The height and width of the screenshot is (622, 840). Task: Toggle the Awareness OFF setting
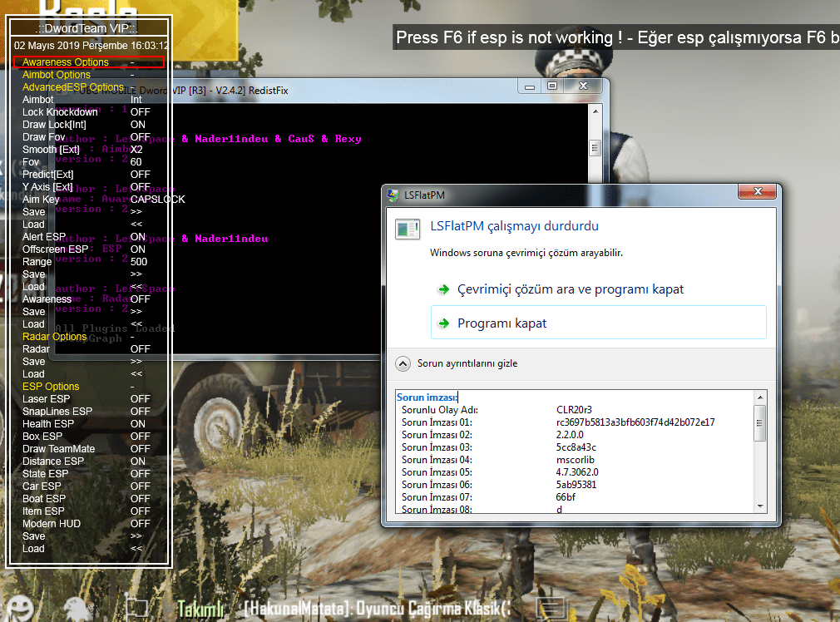(88, 299)
